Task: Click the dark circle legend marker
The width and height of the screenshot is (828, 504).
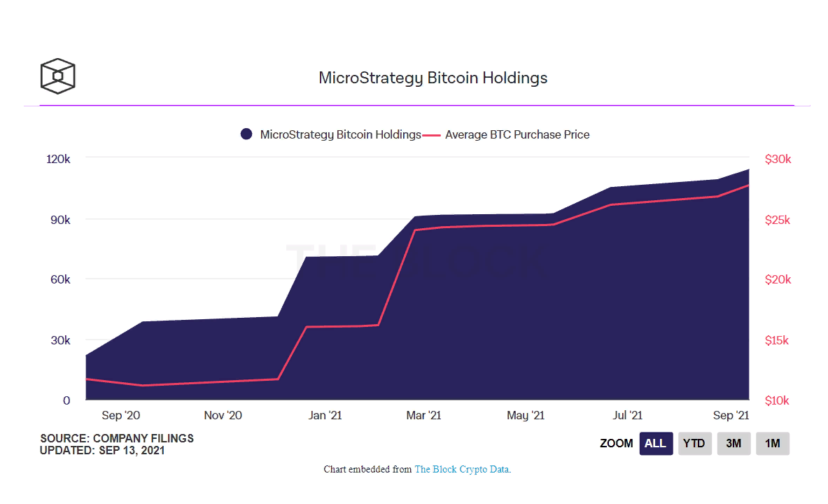Action: [x=246, y=134]
